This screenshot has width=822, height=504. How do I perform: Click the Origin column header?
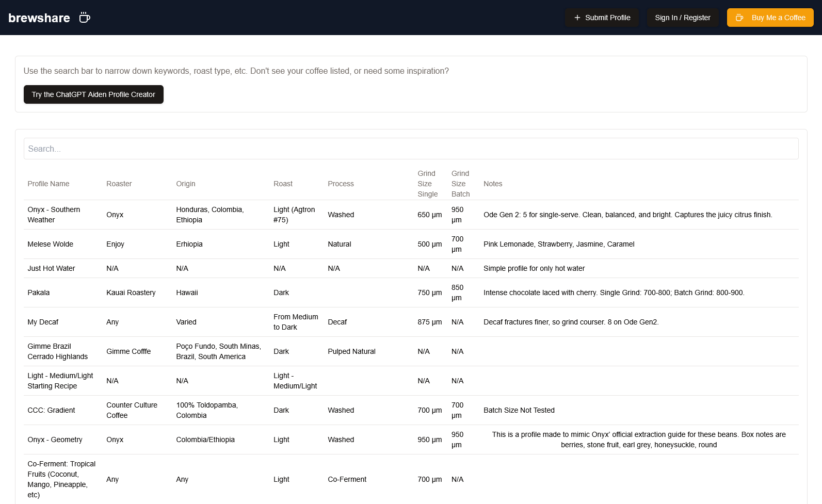(x=186, y=184)
